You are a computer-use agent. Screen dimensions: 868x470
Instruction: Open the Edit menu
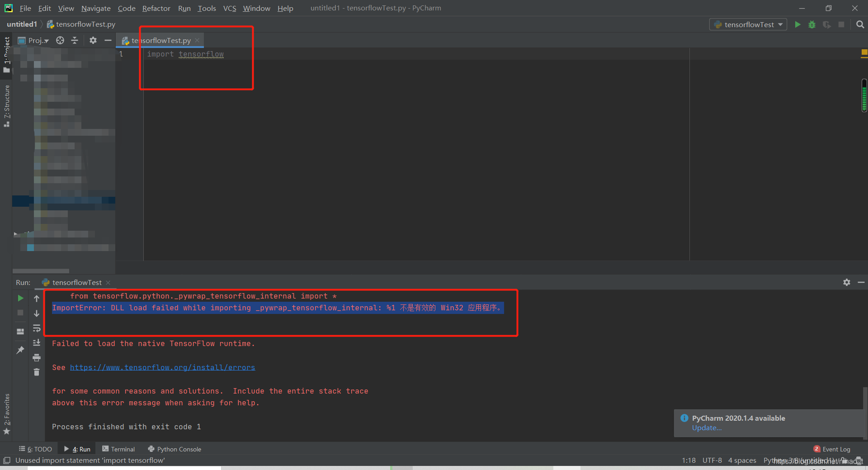point(44,8)
